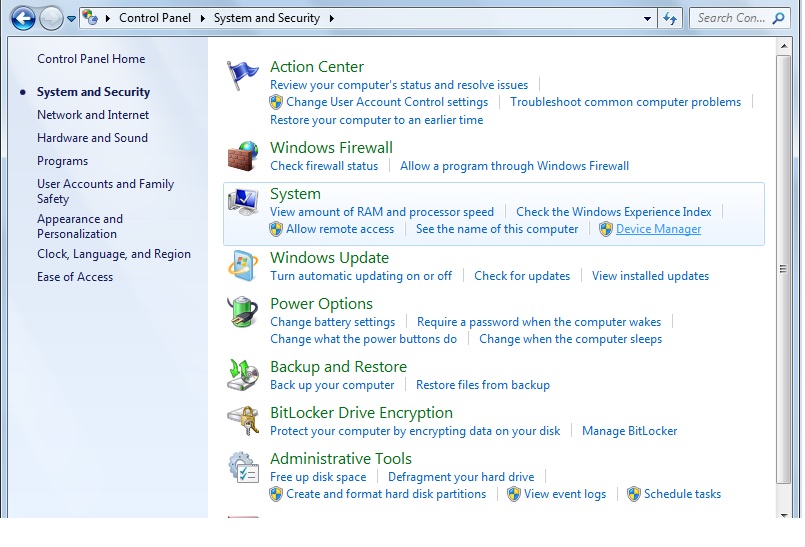Click Restore files from backup
805x547 pixels.
pos(483,385)
